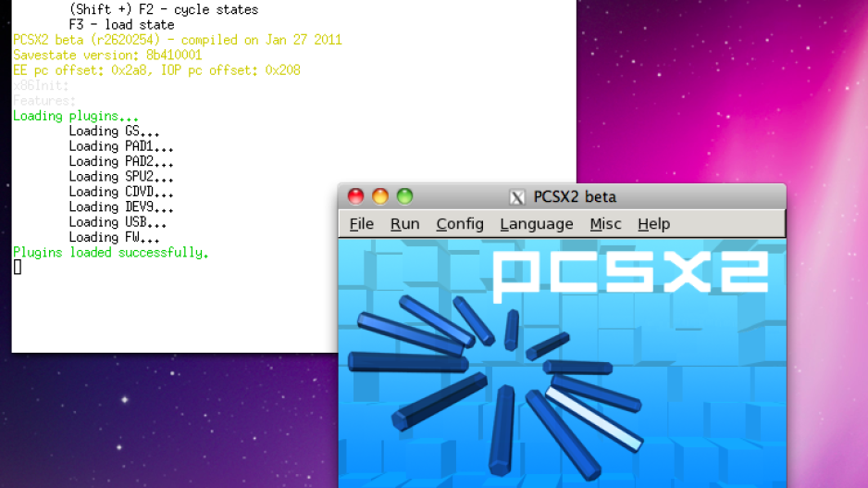Click '(Shift +) F2 - cycle states' line
868x488 pixels.
(x=163, y=10)
